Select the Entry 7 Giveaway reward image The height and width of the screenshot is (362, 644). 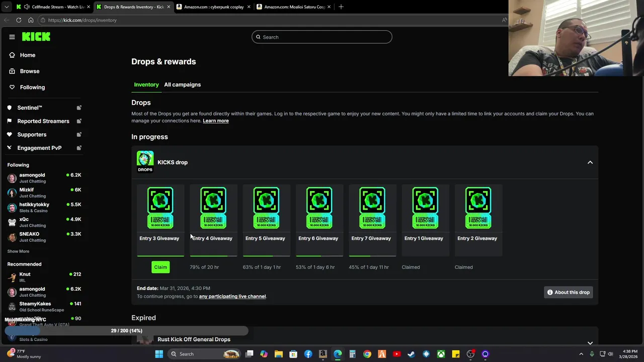(372, 208)
